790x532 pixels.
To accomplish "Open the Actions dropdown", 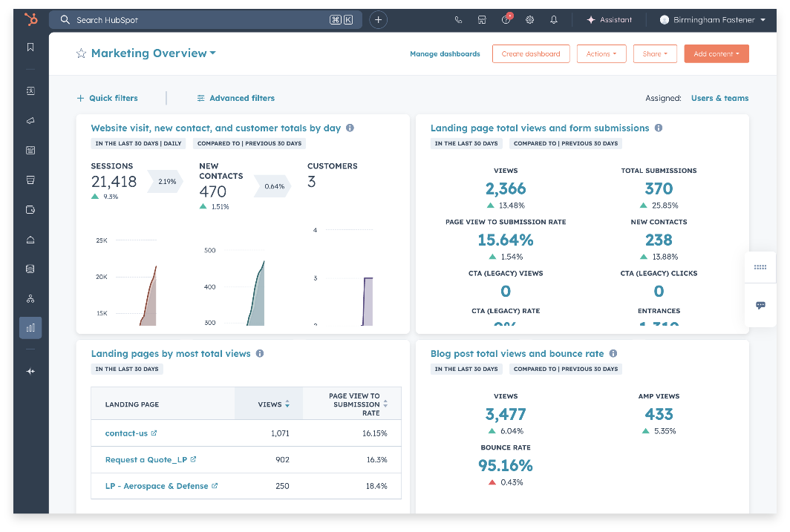I will 601,53.
